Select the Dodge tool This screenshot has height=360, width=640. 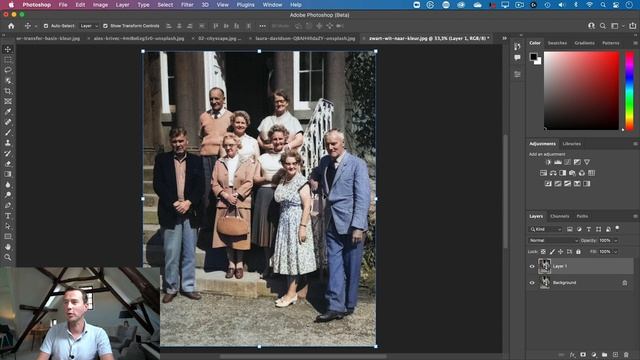[x=8, y=195]
